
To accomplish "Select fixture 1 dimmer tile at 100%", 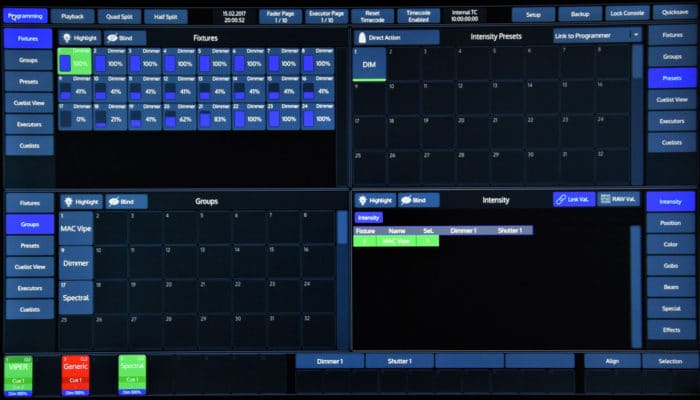I will pos(74,62).
